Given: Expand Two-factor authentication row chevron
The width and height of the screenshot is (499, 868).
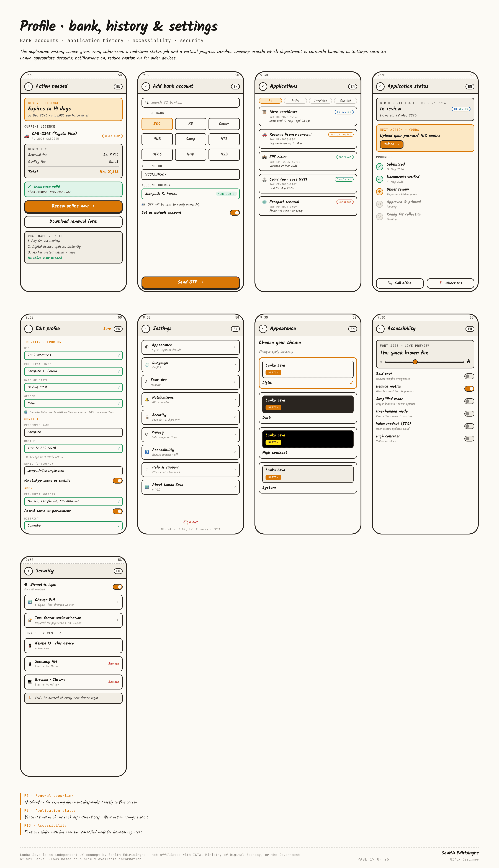Looking at the screenshot, I should coord(118,620).
